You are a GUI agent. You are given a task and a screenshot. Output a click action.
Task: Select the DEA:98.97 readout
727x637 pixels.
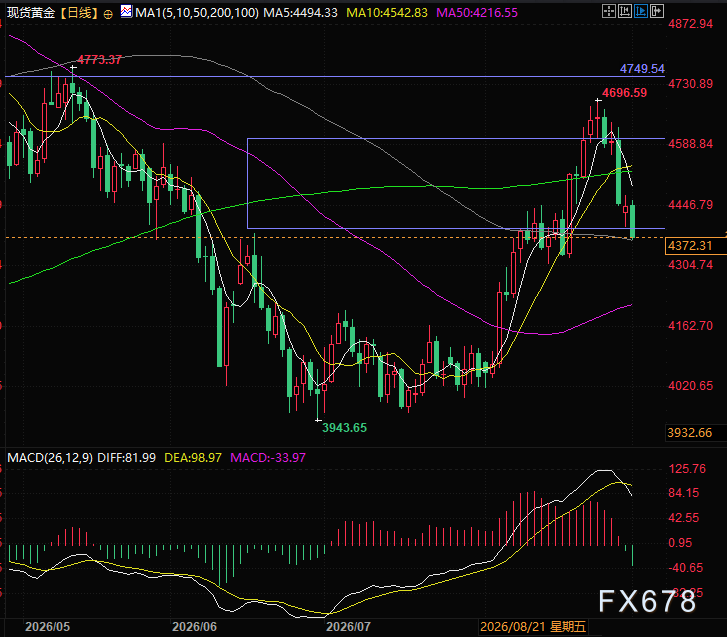(x=193, y=458)
